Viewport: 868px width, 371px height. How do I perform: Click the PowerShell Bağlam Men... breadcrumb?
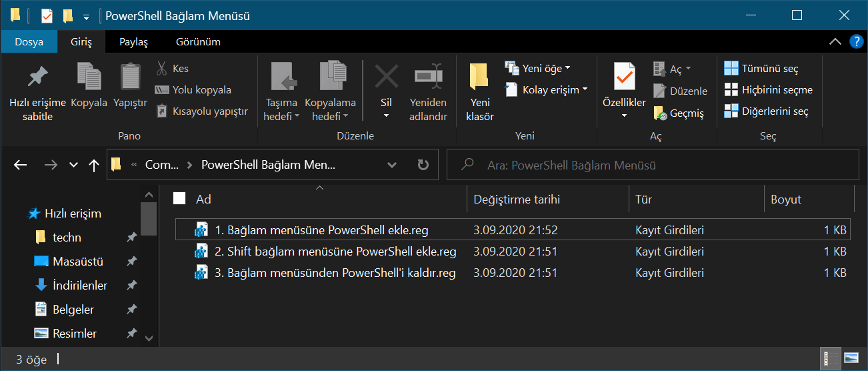click(x=269, y=165)
